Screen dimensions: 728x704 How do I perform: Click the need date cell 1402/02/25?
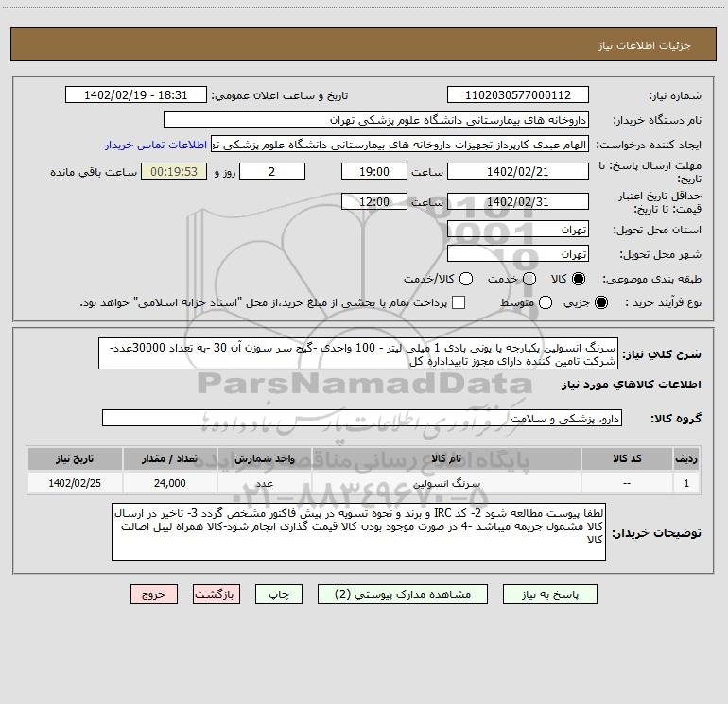coord(75,483)
